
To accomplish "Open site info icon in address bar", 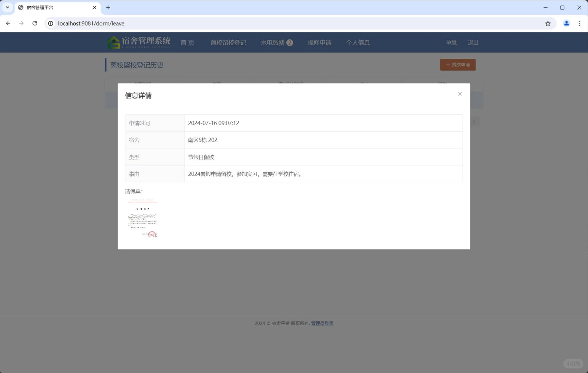I will (x=50, y=23).
